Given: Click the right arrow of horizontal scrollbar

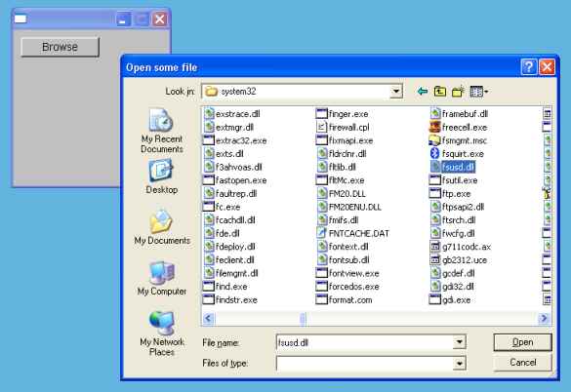Looking at the screenshot, I should click(544, 318).
